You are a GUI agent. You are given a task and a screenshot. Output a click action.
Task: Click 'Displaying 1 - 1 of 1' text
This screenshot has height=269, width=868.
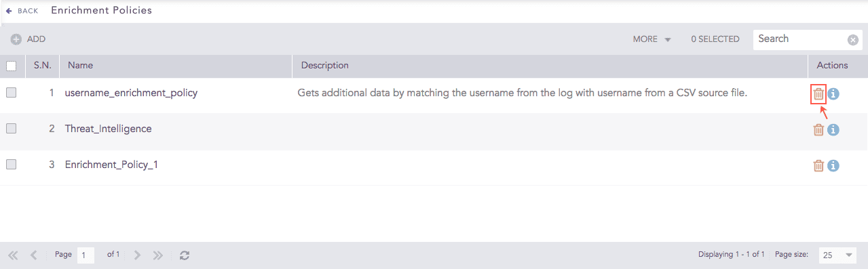point(731,255)
